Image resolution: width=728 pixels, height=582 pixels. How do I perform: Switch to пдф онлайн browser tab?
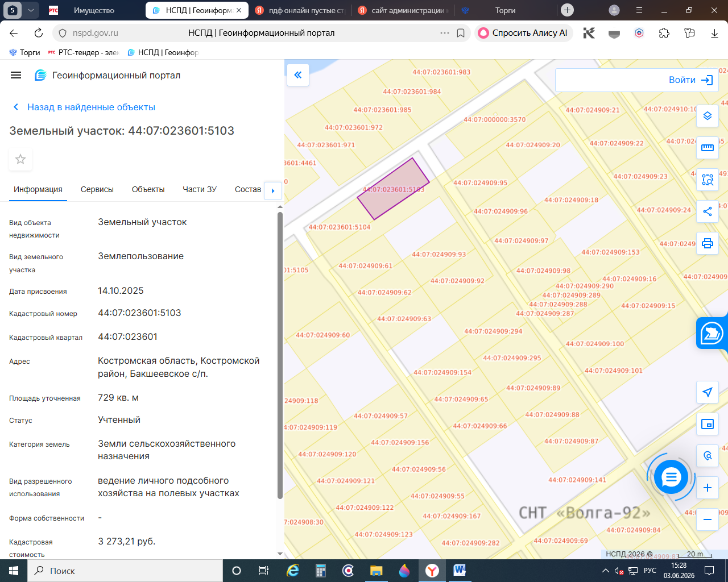point(299,10)
